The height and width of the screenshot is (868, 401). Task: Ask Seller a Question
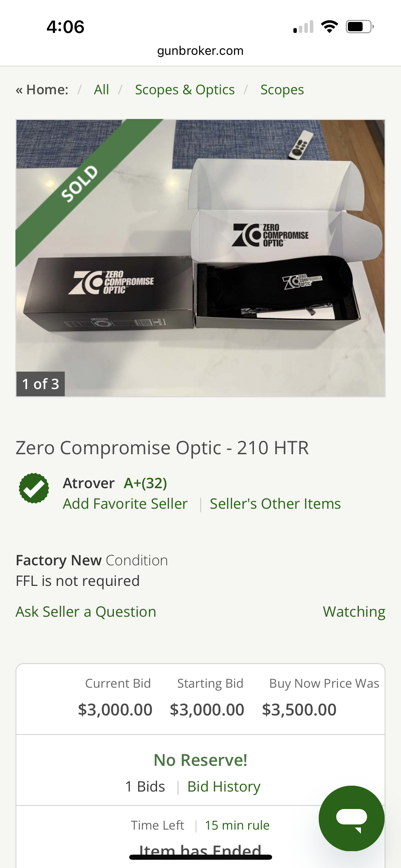[86, 612]
